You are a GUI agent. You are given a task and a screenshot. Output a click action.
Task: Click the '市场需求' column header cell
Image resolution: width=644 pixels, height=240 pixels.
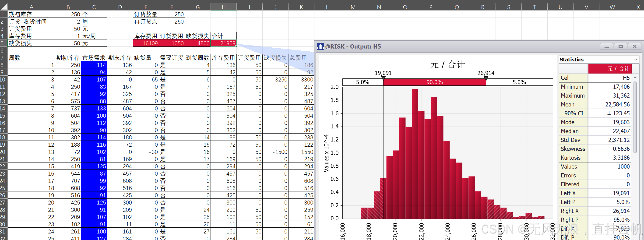click(94, 58)
